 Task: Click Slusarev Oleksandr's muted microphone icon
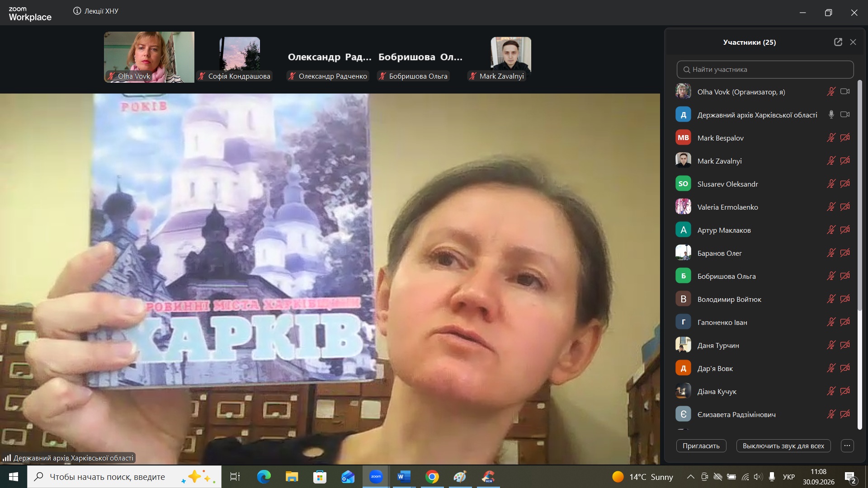coord(831,184)
